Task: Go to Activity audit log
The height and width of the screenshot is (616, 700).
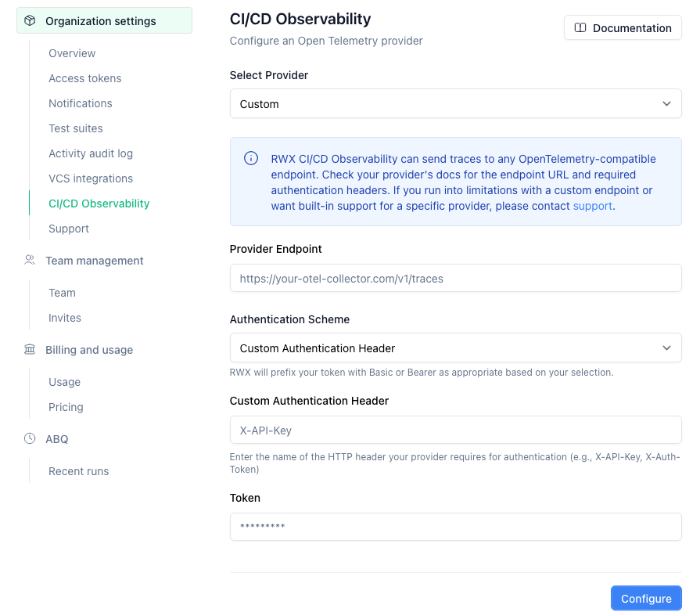Action: pyautogui.click(x=91, y=153)
